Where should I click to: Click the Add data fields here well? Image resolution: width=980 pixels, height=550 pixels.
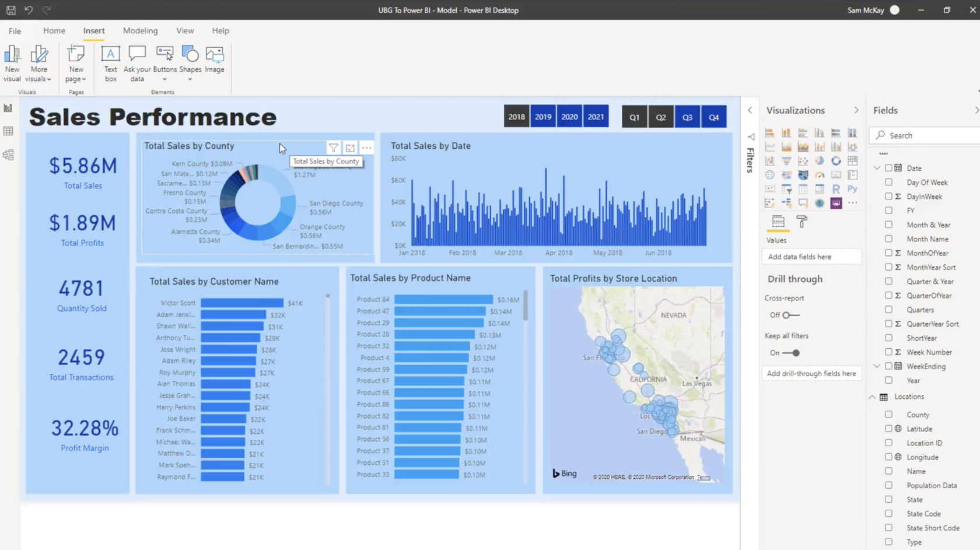click(811, 257)
